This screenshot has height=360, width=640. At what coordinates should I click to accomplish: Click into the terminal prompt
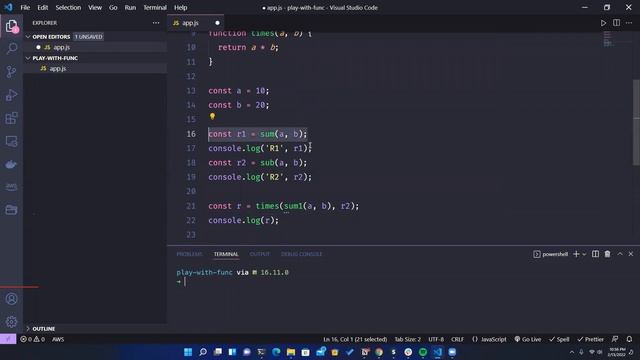click(x=185, y=281)
